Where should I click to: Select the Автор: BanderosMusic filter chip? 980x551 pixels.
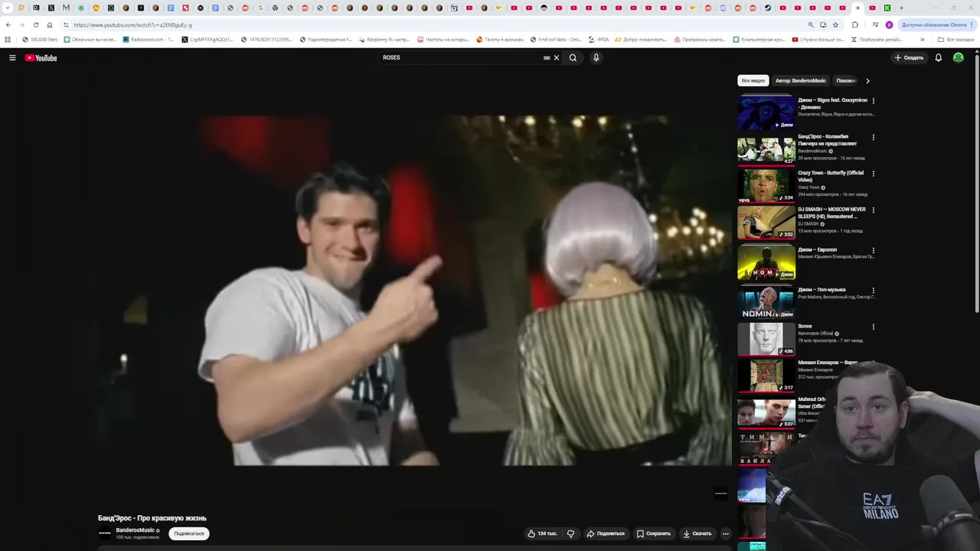tap(800, 80)
